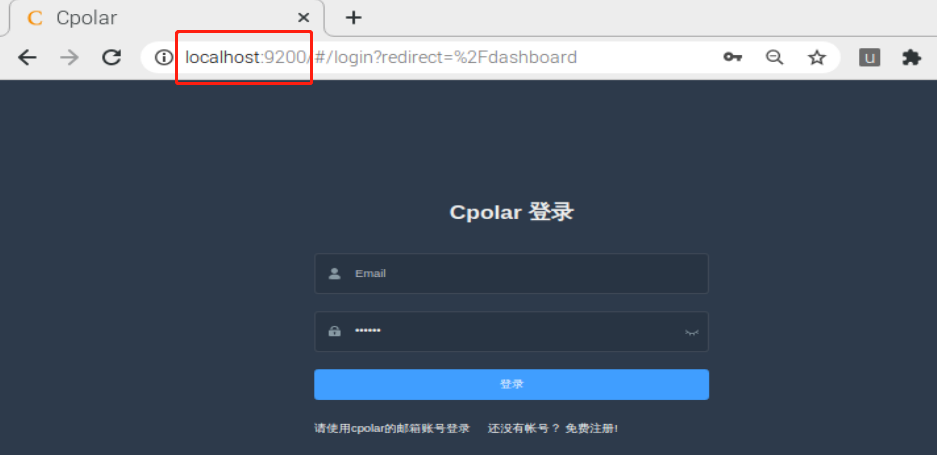The image size is (937, 455).
Task: Focus the Email input field
Action: [512, 273]
